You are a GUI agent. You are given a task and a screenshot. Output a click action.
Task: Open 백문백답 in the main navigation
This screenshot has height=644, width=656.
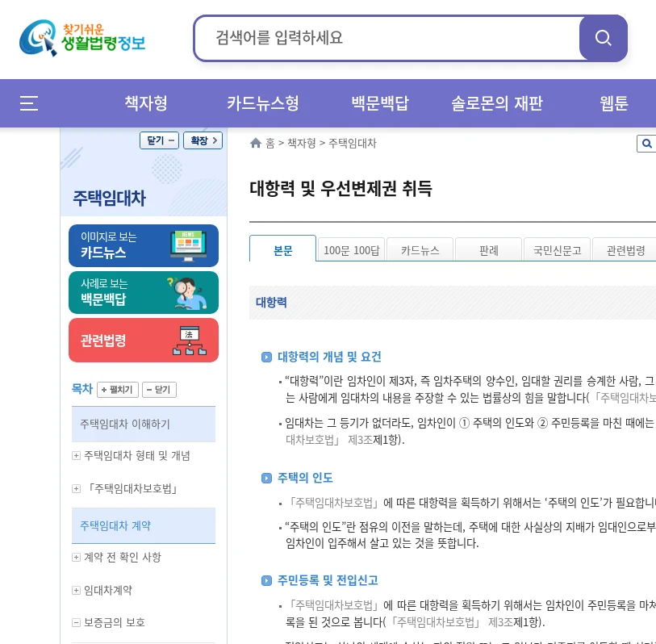(380, 103)
